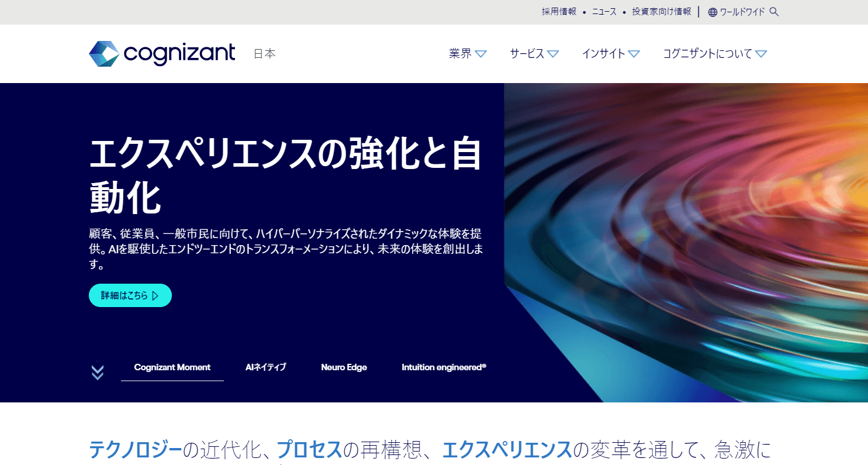
Task: Click the インサイト chevron icon
Action: point(635,53)
